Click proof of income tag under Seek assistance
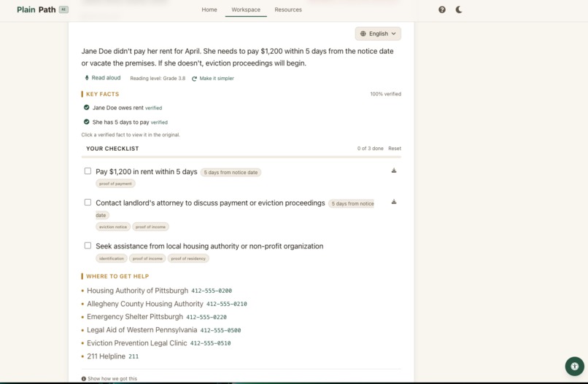 [147, 259]
